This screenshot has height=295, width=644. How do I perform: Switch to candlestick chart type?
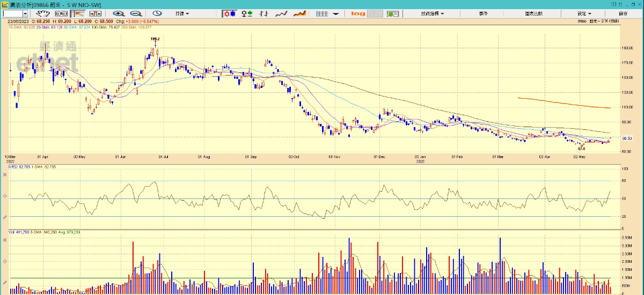click(230, 13)
